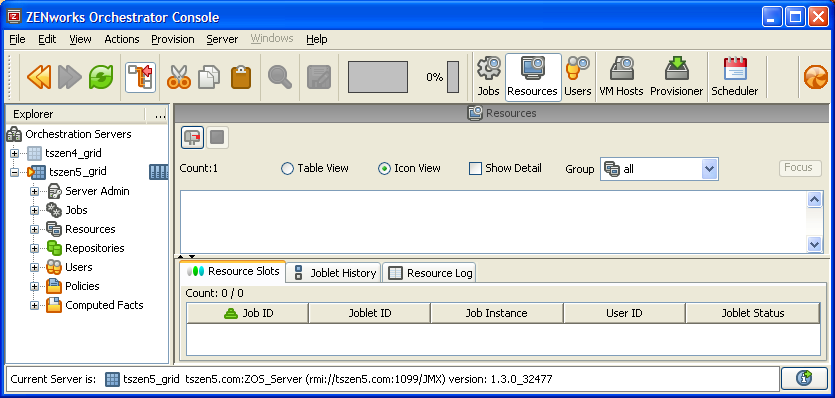
Task: Open the Resources monitor view
Action: pos(533,77)
